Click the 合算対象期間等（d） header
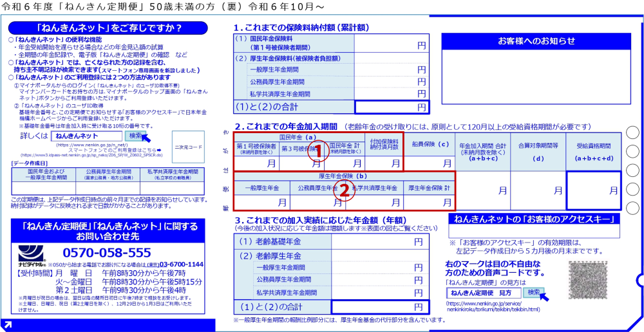 538,151
